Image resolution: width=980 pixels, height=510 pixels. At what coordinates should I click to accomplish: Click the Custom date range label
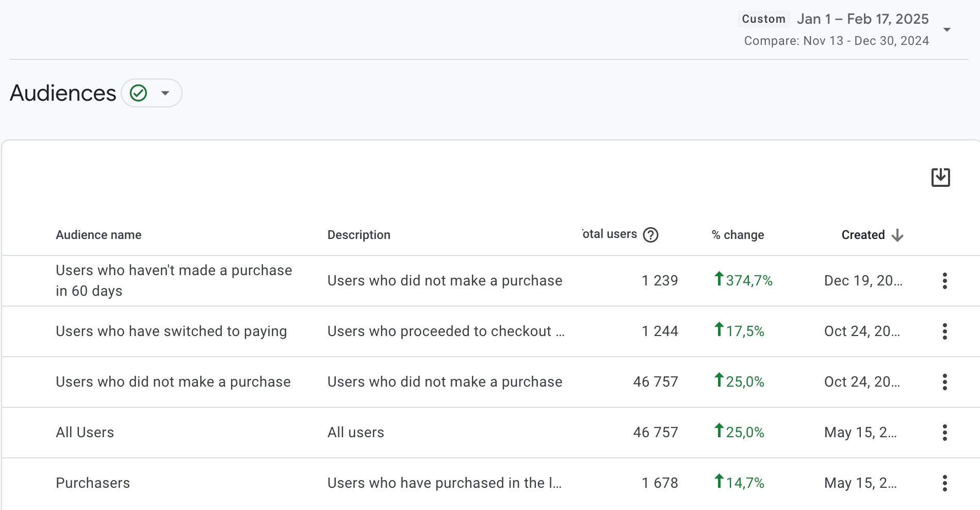point(763,19)
